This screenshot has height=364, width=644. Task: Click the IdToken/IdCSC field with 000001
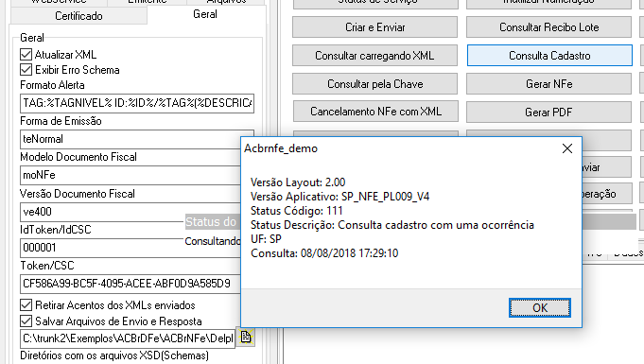click(131, 248)
